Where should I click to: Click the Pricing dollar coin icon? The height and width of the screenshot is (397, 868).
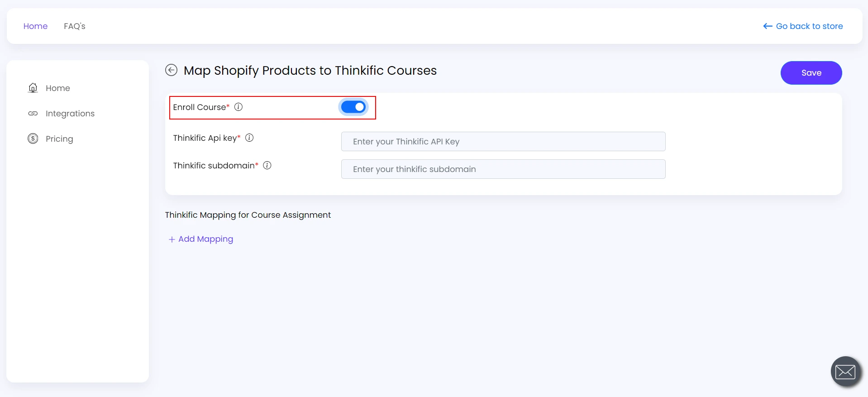[33, 139]
